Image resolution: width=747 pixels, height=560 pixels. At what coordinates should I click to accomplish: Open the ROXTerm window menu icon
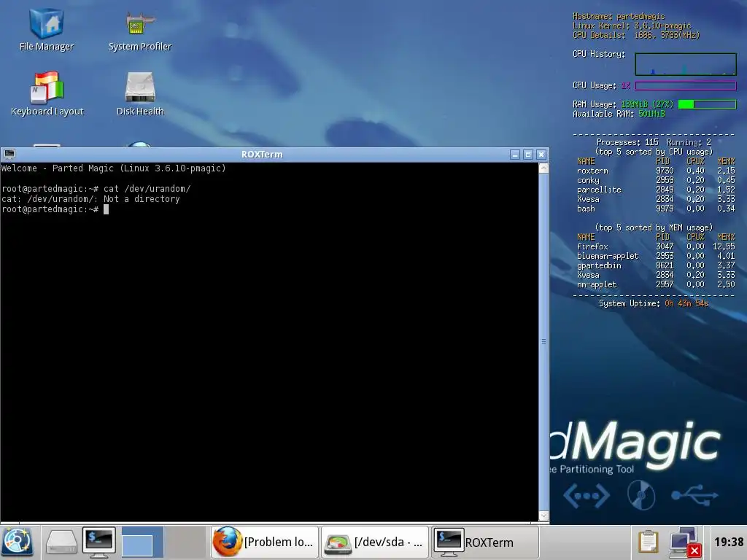click(x=9, y=154)
